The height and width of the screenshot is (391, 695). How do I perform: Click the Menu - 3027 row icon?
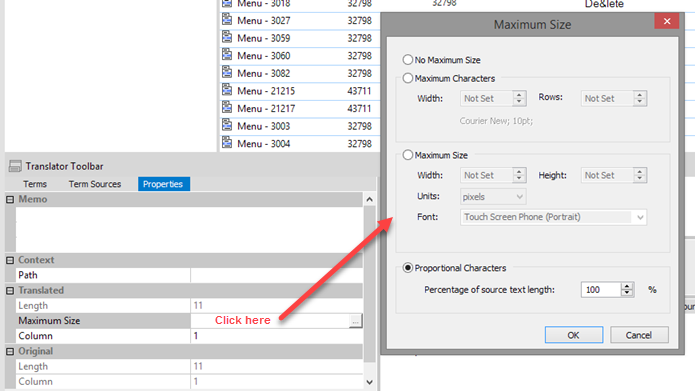click(x=227, y=20)
